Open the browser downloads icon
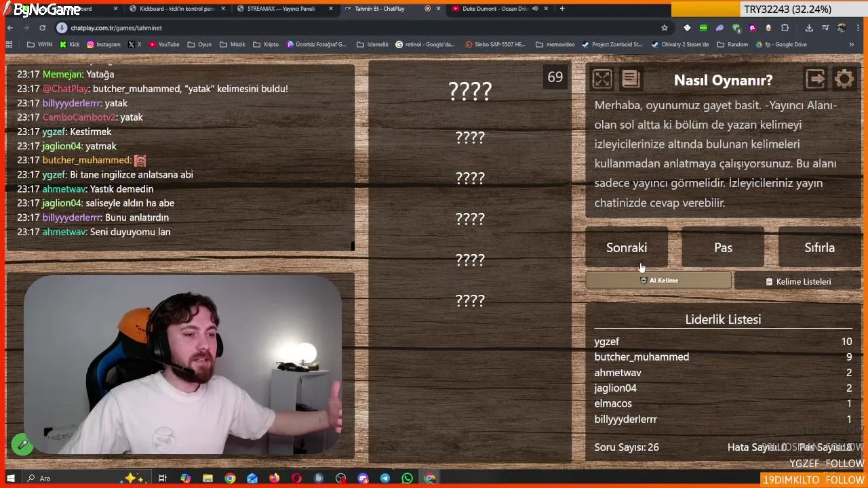Viewport: 868px width, 488px height. coord(809,28)
